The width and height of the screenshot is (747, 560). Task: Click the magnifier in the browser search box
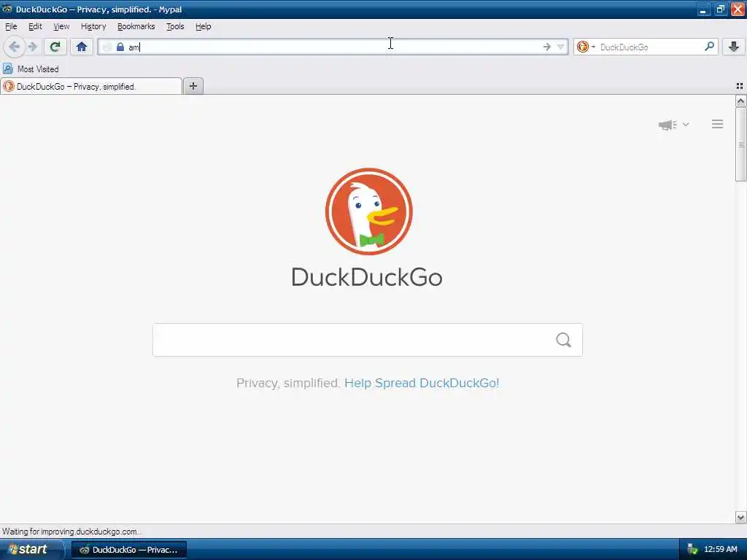[x=709, y=46]
